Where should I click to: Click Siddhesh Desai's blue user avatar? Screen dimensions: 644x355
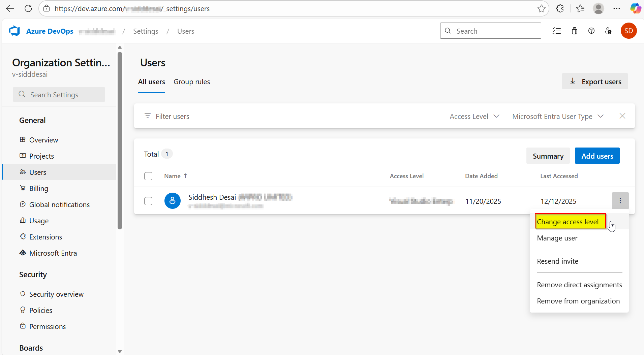click(173, 201)
